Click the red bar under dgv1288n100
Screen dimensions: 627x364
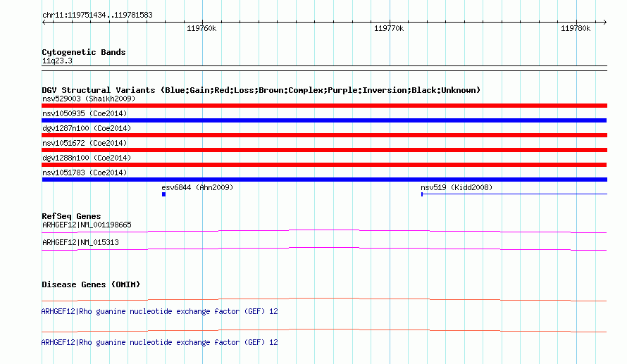pos(324,165)
